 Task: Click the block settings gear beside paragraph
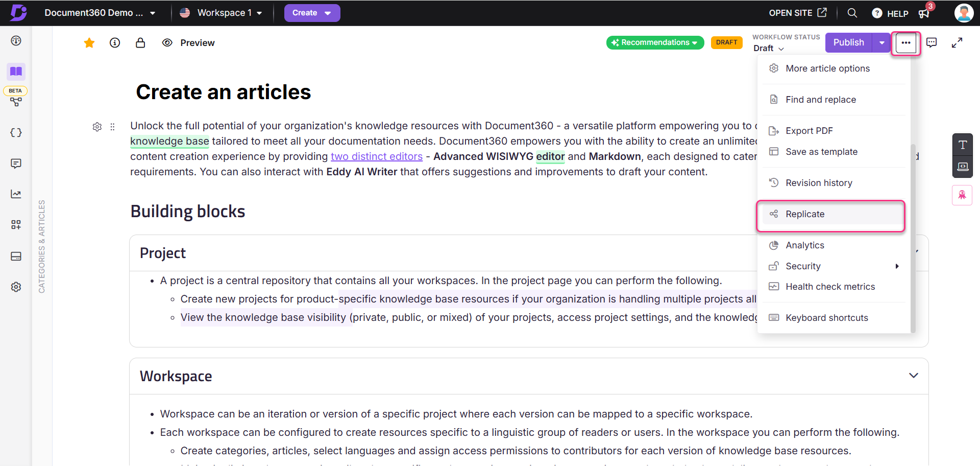pyautogui.click(x=97, y=127)
